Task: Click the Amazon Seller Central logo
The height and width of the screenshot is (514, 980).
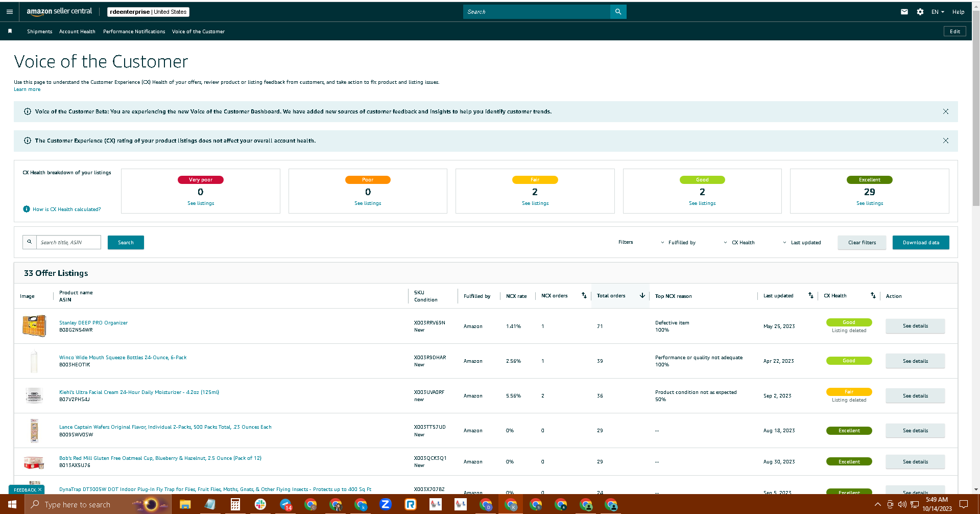Action: (x=59, y=11)
